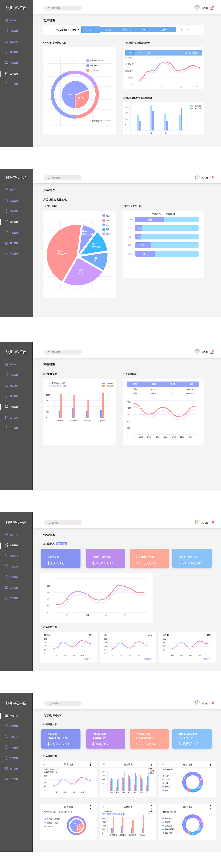Open 数据中心 in the 预警管理 page sidebar

pyautogui.click(x=11, y=364)
